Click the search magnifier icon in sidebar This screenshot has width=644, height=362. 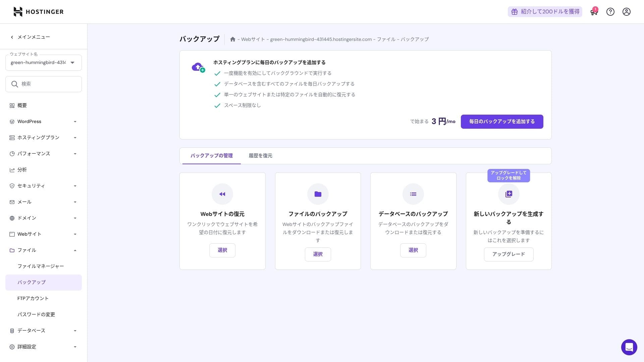14,84
